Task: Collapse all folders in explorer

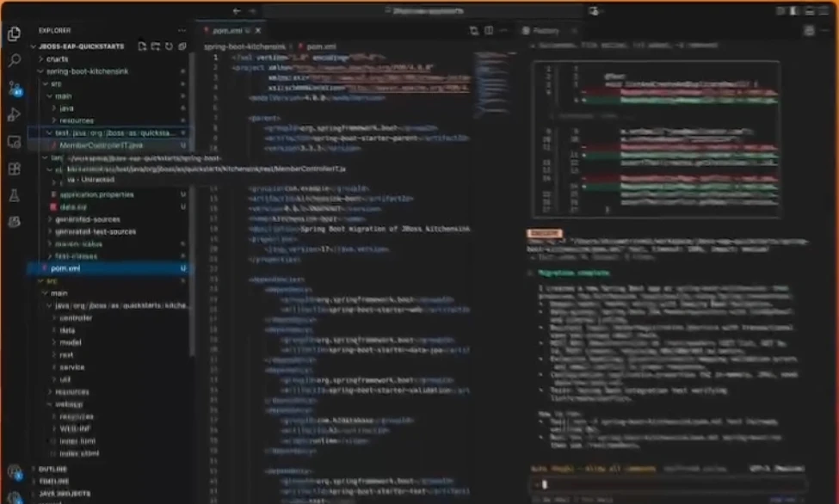Action: tap(182, 46)
